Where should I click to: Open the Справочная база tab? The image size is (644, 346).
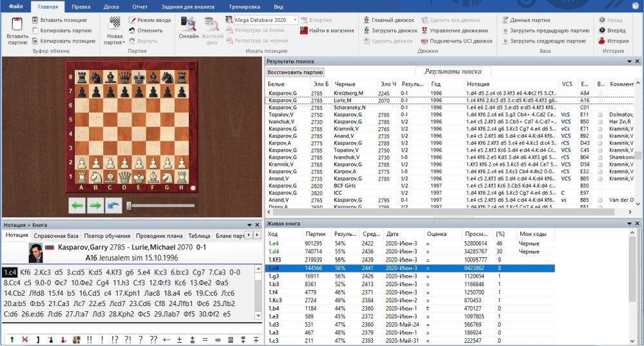click(55, 236)
